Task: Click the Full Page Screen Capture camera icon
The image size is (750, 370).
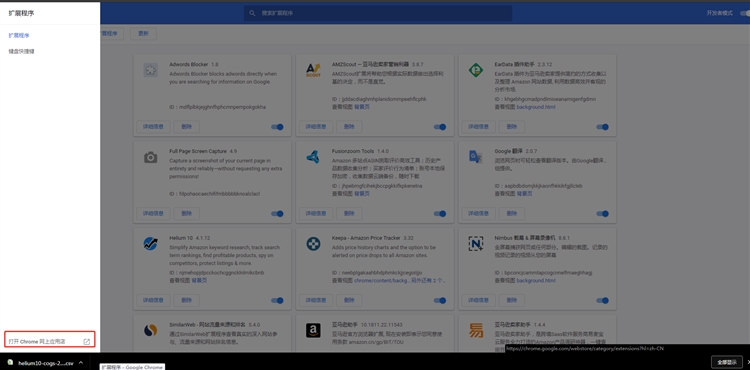Action: point(151,157)
